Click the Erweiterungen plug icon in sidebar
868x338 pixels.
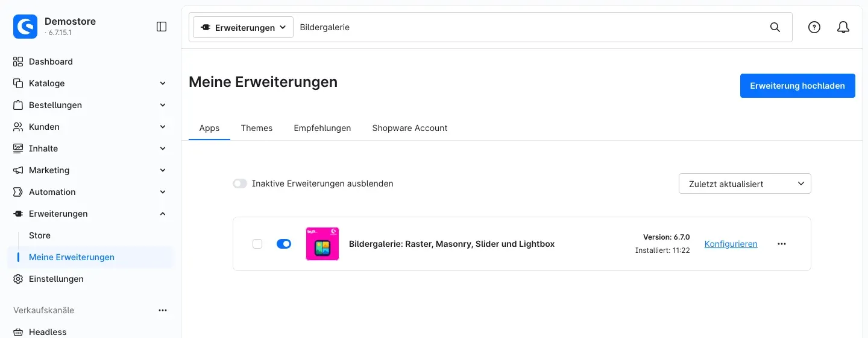tap(18, 214)
